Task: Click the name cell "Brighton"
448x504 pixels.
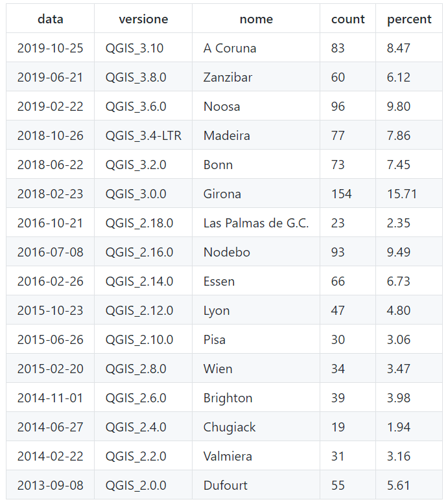Action: (x=228, y=398)
